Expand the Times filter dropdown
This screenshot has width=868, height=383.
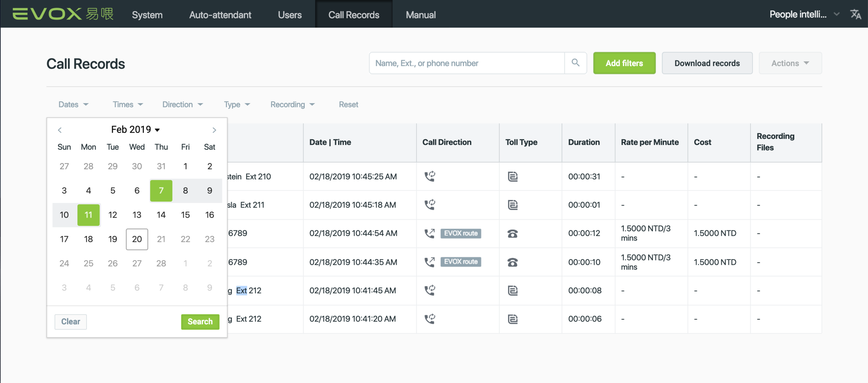coord(128,104)
